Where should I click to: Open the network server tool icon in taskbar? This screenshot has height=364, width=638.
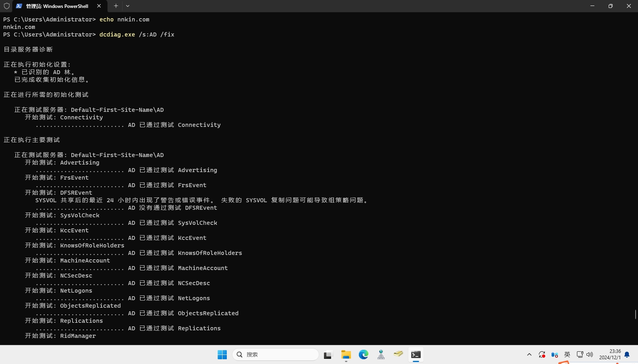381,354
